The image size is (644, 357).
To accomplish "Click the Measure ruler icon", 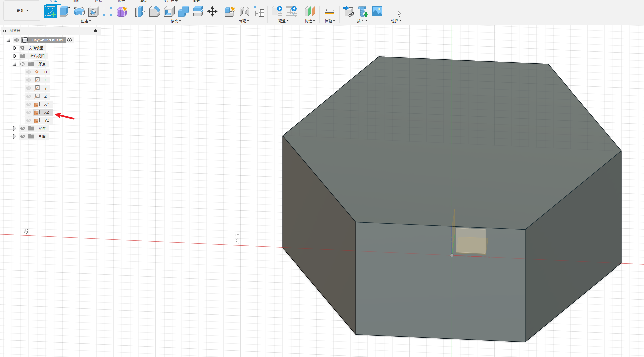I will pyautogui.click(x=329, y=11).
